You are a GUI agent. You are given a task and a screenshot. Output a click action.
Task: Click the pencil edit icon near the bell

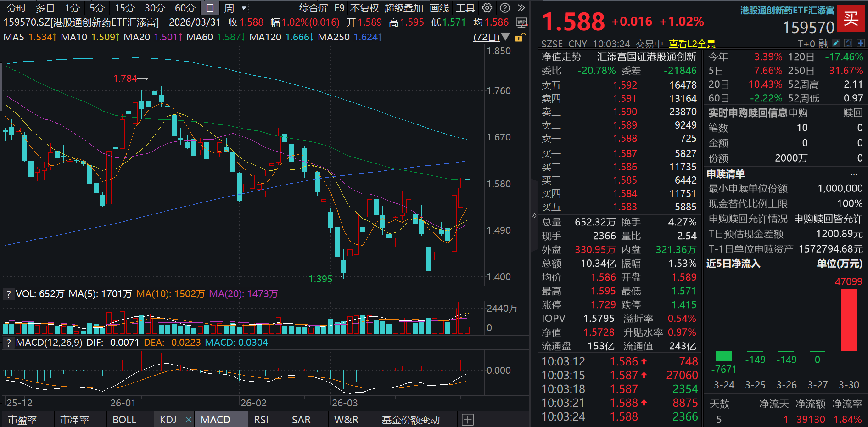(x=835, y=43)
